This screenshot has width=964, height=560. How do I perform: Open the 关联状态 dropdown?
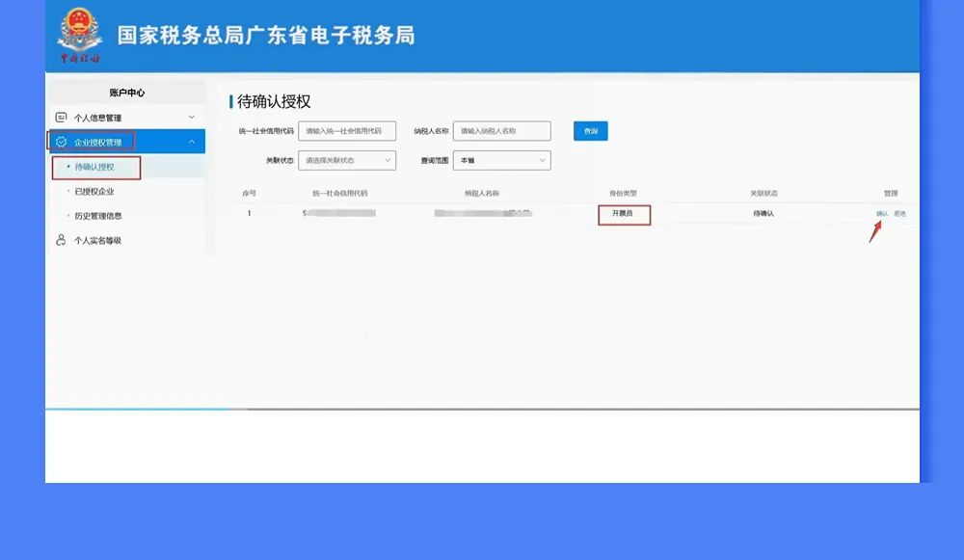click(347, 160)
